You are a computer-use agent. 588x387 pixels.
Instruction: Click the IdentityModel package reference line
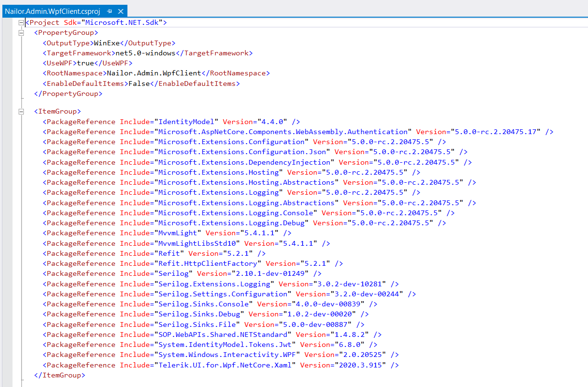point(186,121)
